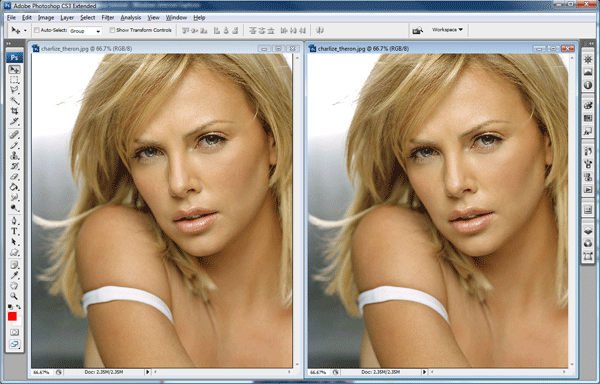This screenshot has height=384, width=600.
Task: Click right document zoom field 66.67%
Action: click(x=318, y=372)
